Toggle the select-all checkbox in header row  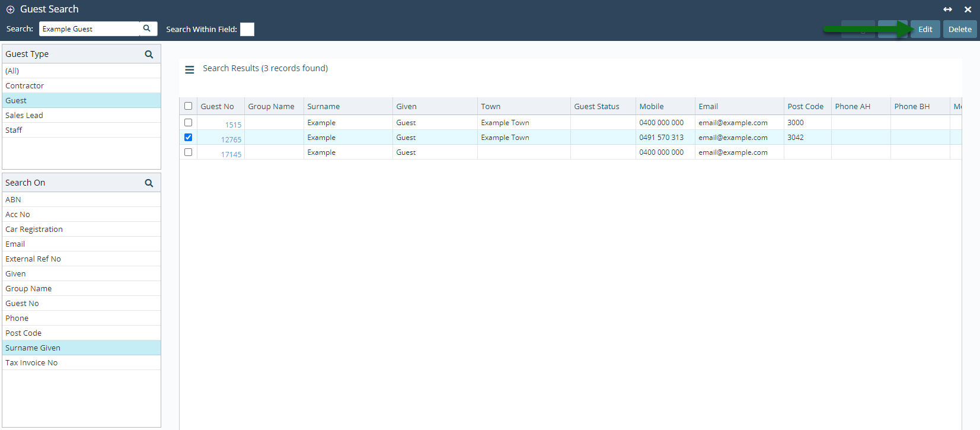pyautogui.click(x=188, y=106)
